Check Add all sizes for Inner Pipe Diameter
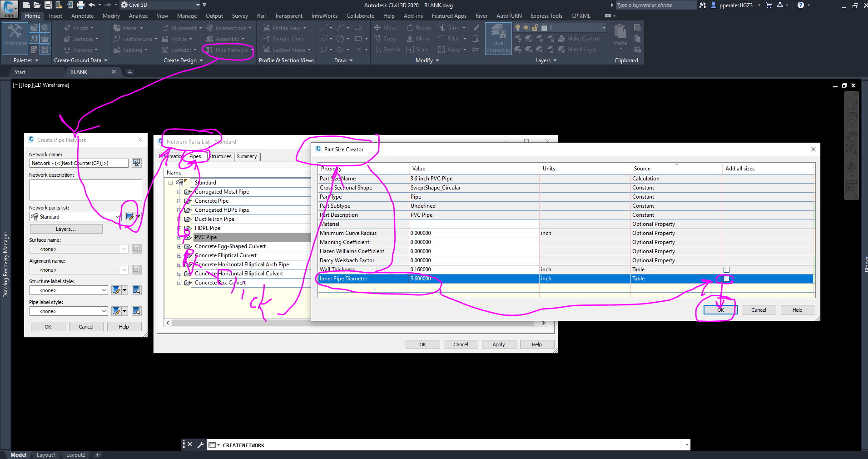Screen dimensions: 868x459 pos(726,279)
